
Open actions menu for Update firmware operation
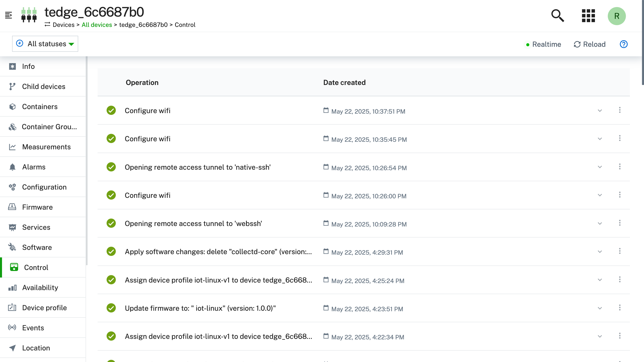tap(620, 308)
